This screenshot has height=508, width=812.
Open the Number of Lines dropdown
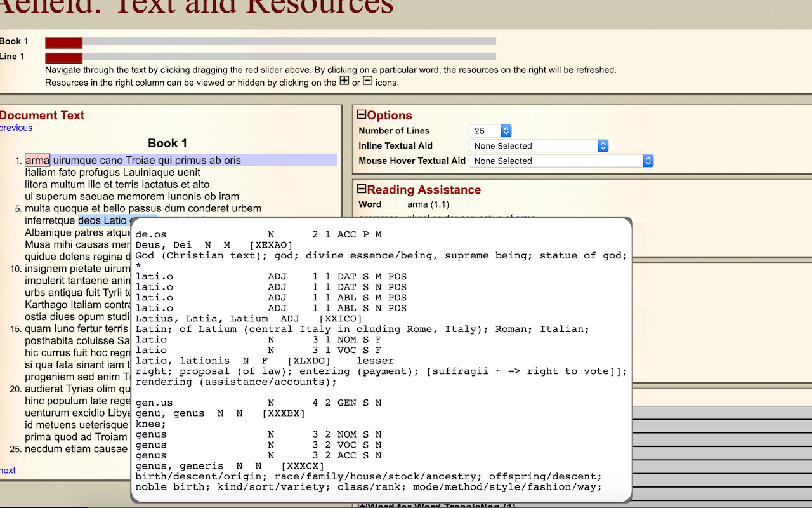pos(490,131)
